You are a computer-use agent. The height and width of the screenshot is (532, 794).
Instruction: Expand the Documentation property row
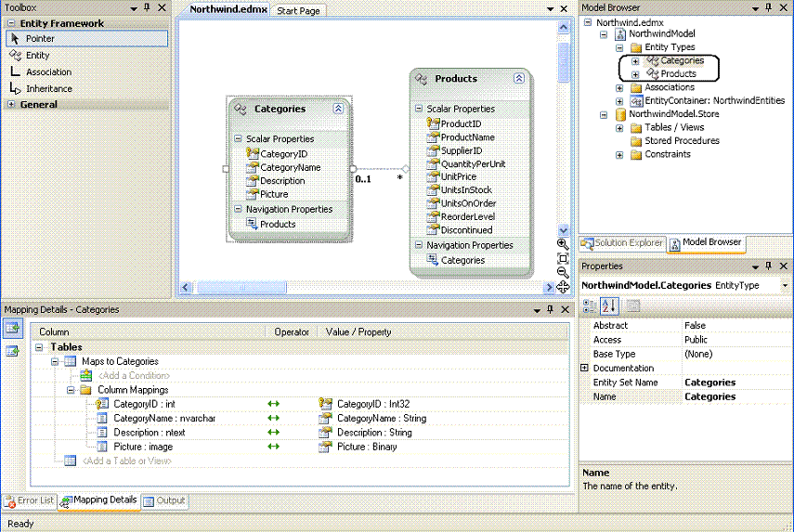[584, 368]
